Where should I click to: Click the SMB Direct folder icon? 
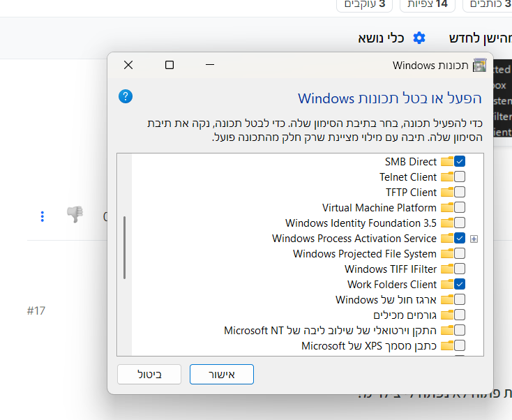tap(447, 161)
